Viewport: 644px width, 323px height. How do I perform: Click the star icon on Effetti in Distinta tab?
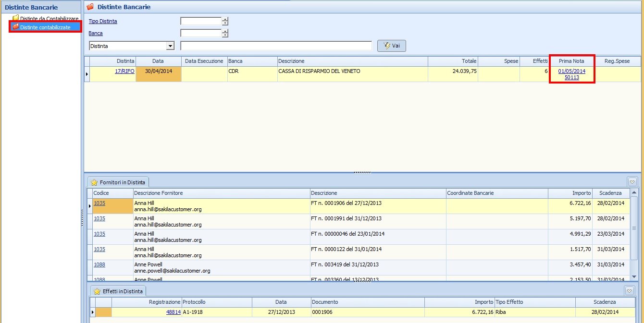97,291
